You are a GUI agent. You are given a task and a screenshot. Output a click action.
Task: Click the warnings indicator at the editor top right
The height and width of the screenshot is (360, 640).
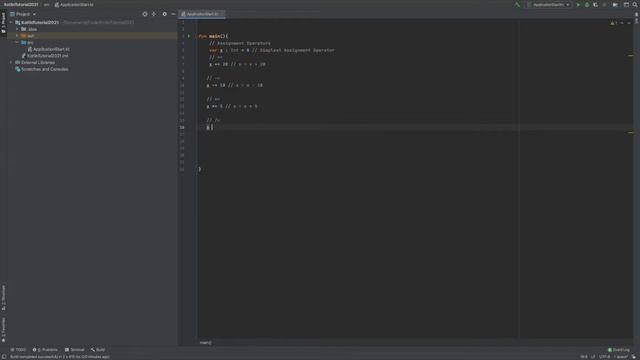[x=614, y=23]
